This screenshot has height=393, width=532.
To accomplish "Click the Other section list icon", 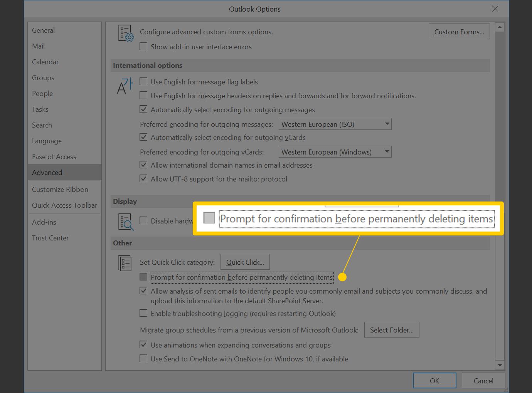I will coord(125,263).
